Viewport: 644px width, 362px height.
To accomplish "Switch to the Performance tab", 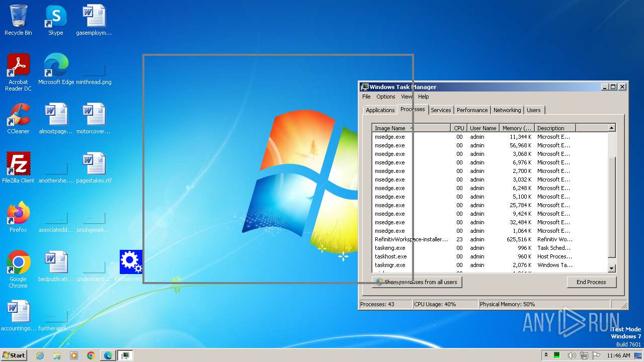I will [x=472, y=110].
